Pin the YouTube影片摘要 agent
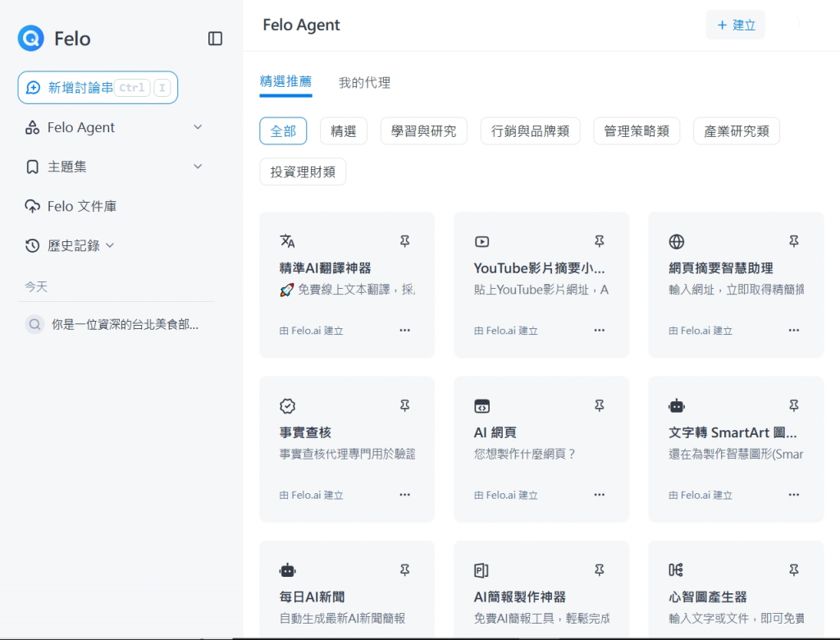 pyautogui.click(x=600, y=241)
